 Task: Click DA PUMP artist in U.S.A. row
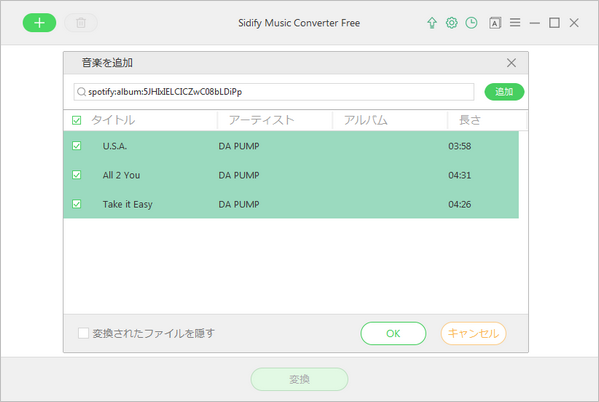(x=239, y=146)
